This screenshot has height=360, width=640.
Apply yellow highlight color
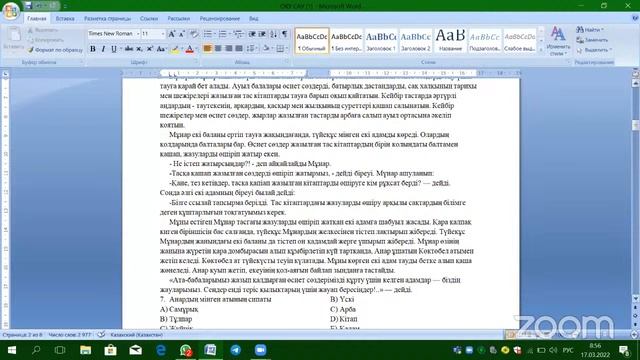click(x=175, y=49)
